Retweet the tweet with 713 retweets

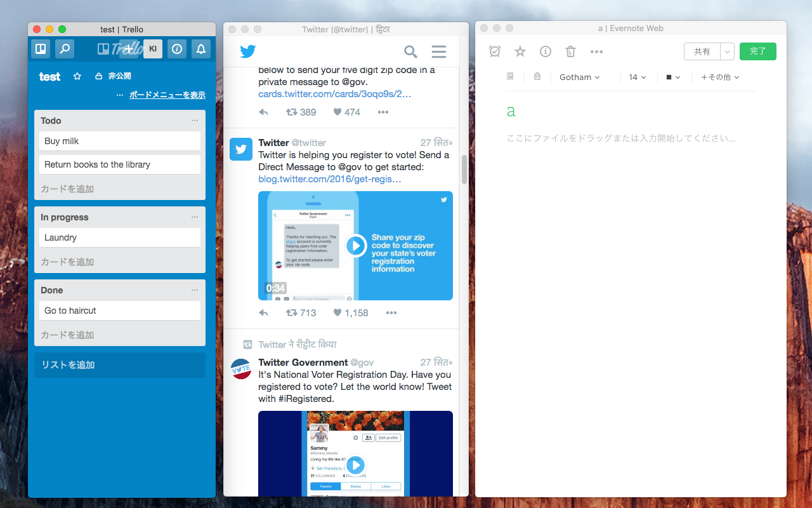[301, 312]
